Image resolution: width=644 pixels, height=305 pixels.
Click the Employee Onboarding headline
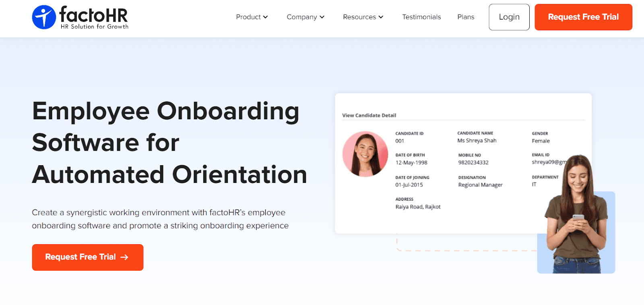169,143
